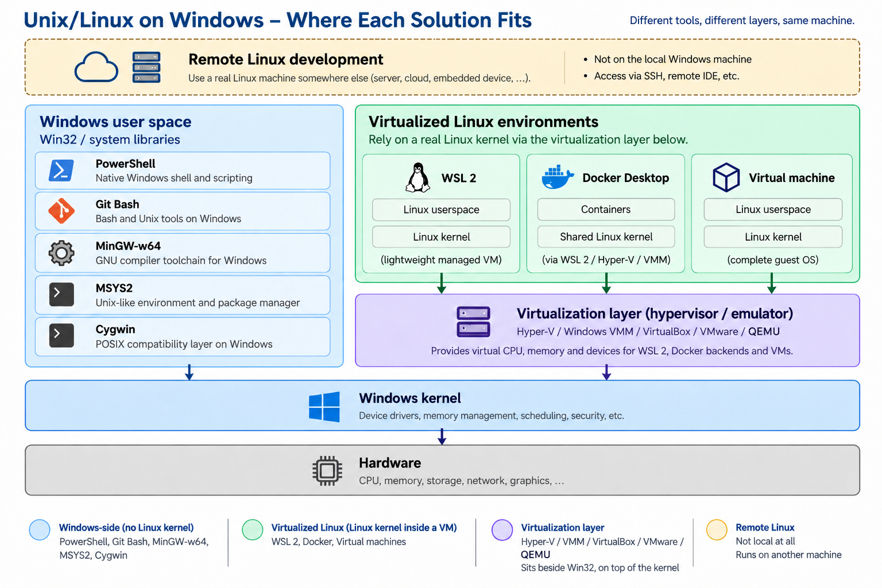Click the 'Remote Linux' legend label

[x=765, y=528]
